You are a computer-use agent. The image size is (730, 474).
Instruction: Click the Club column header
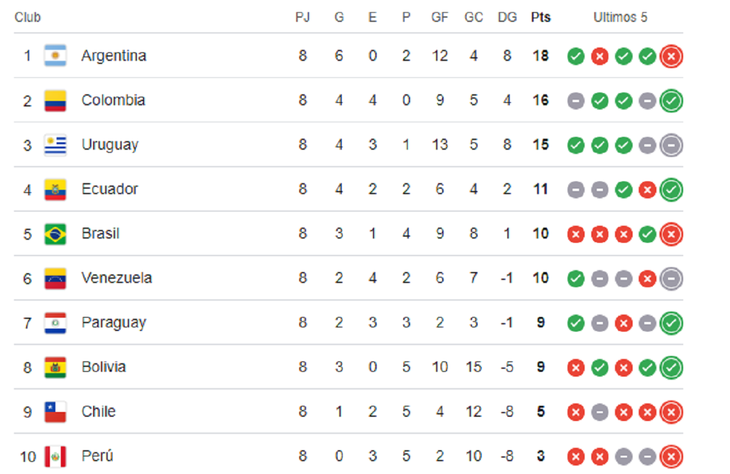pos(29,18)
